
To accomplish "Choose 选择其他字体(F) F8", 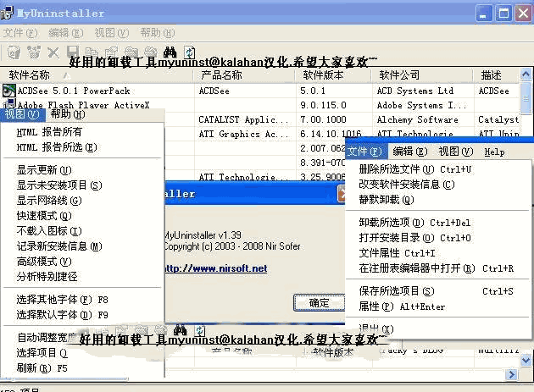I will [62, 300].
